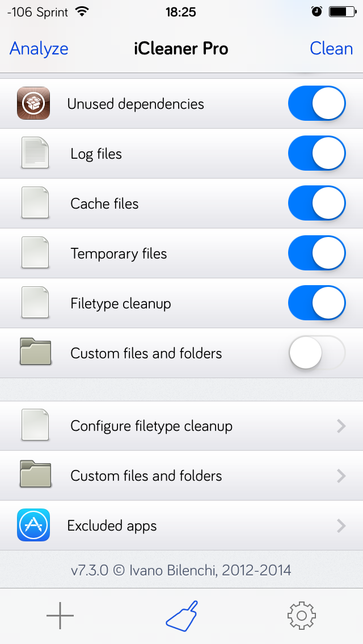Open Custom files and folders disclosure arrow
The width and height of the screenshot is (363, 644).
tap(341, 476)
